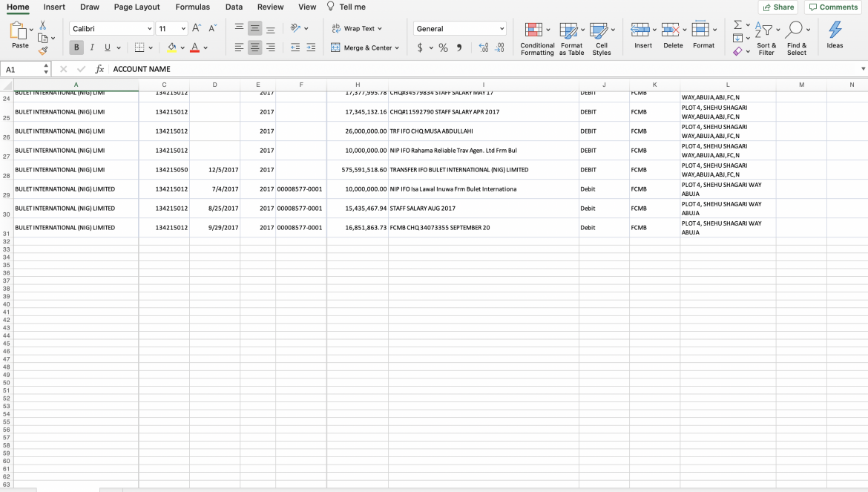Activate the Format Painter brush

point(42,51)
